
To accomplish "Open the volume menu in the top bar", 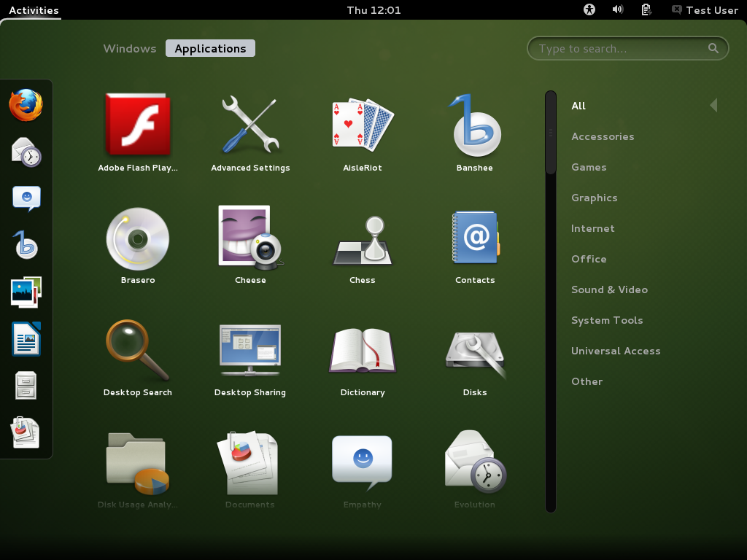I will (x=618, y=9).
